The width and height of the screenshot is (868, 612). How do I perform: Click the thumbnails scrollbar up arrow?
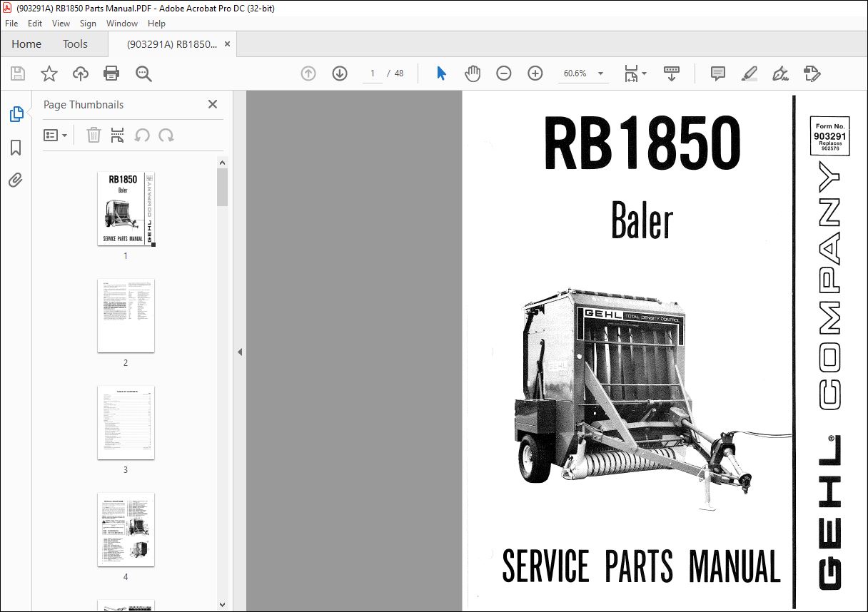222,163
